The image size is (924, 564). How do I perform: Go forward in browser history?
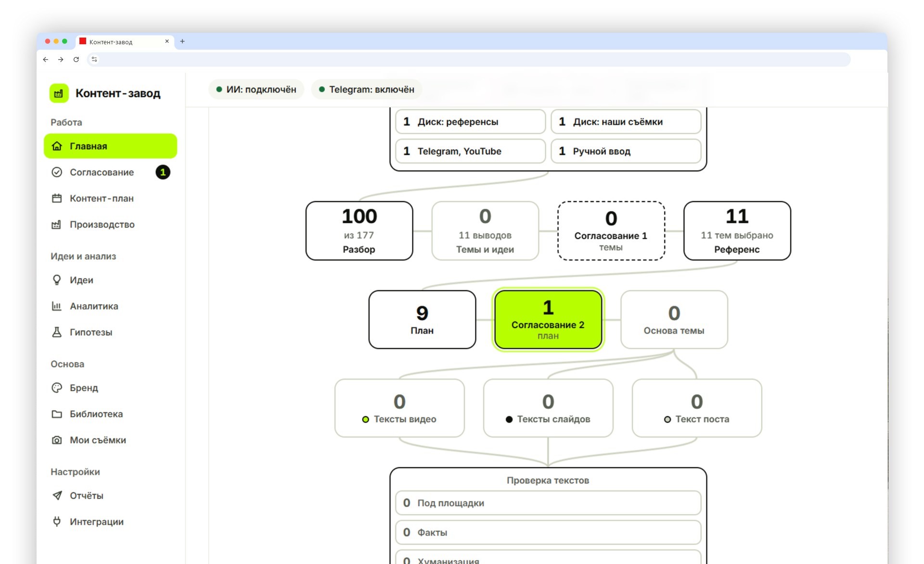[x=61, y=59]
